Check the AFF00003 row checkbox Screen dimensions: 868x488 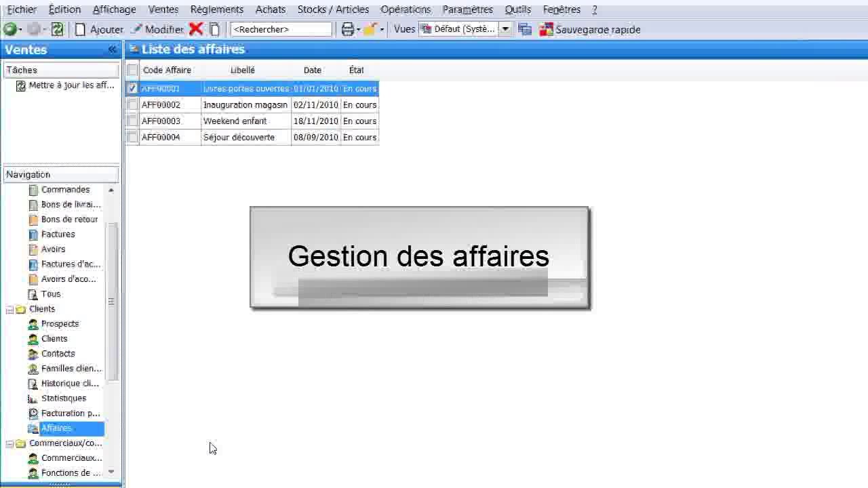pos(132,121)
